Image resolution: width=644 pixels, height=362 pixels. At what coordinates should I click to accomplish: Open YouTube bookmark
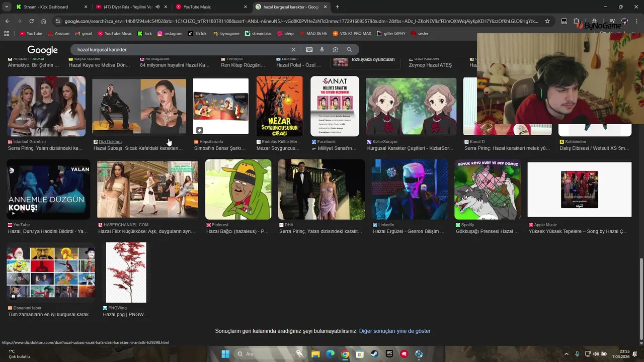click(31, 33)
